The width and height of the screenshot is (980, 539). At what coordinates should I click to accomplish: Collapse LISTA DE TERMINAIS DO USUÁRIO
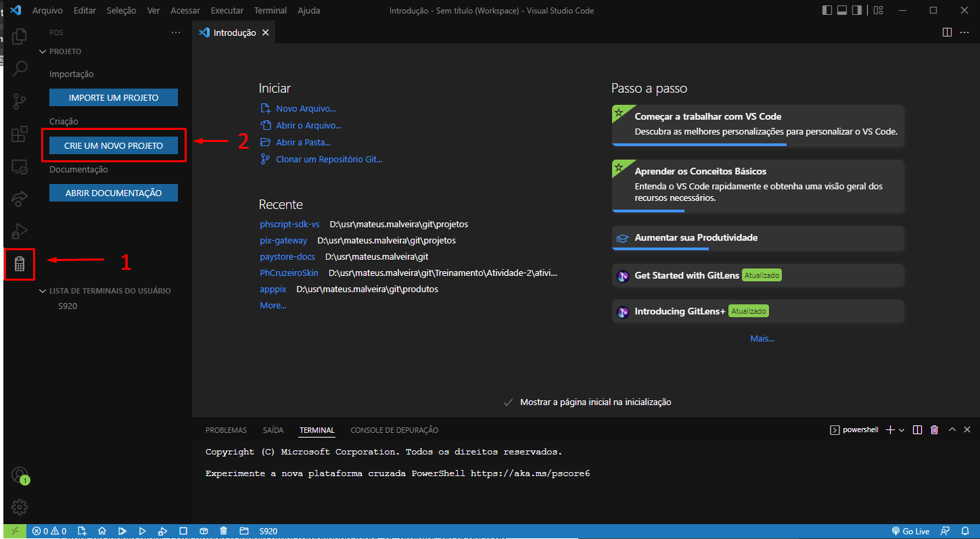click(x=43, y=290)
